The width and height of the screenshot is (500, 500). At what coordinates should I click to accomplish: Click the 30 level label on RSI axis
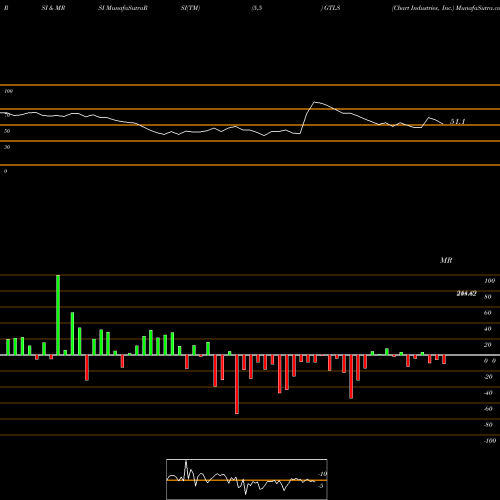7,147
